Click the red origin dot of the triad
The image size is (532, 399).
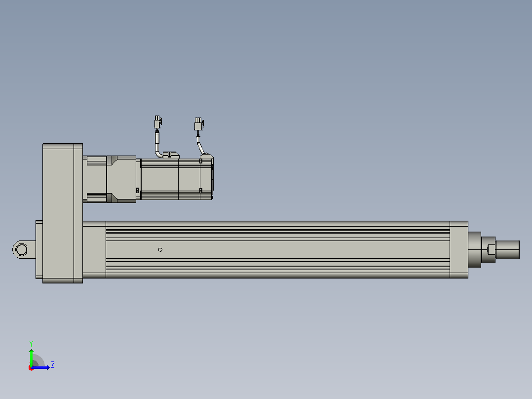click(x=31, y=368)
